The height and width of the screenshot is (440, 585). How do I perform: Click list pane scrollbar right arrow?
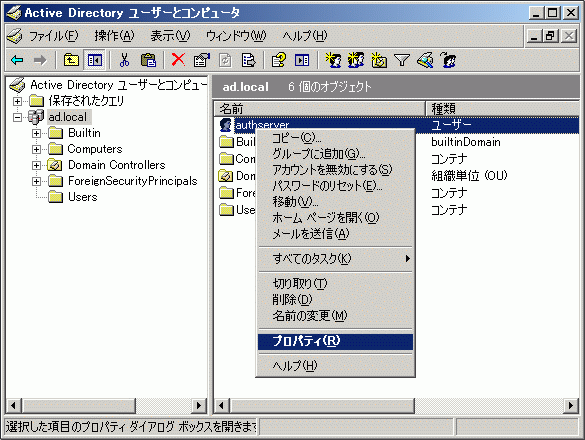pos(570,406)
